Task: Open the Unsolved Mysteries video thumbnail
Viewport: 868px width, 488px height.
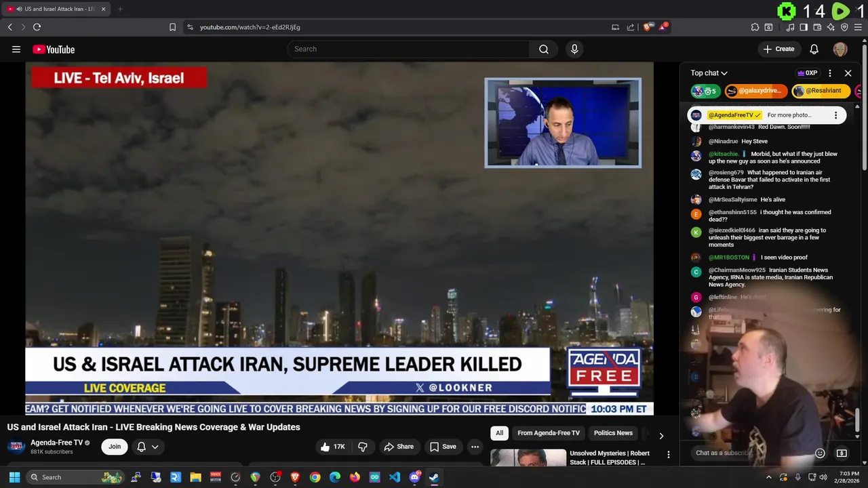Action: click(528, 457)
